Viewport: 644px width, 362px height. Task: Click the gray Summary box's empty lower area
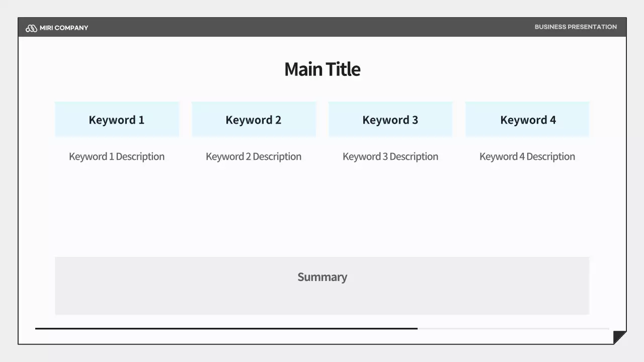[322, 302]
